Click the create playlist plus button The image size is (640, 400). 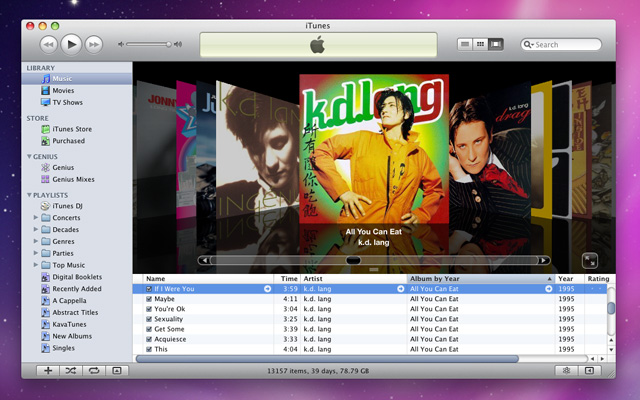(47, 370)
